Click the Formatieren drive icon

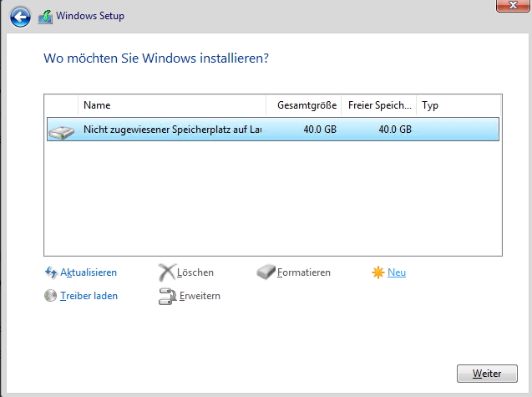(266, 272)
